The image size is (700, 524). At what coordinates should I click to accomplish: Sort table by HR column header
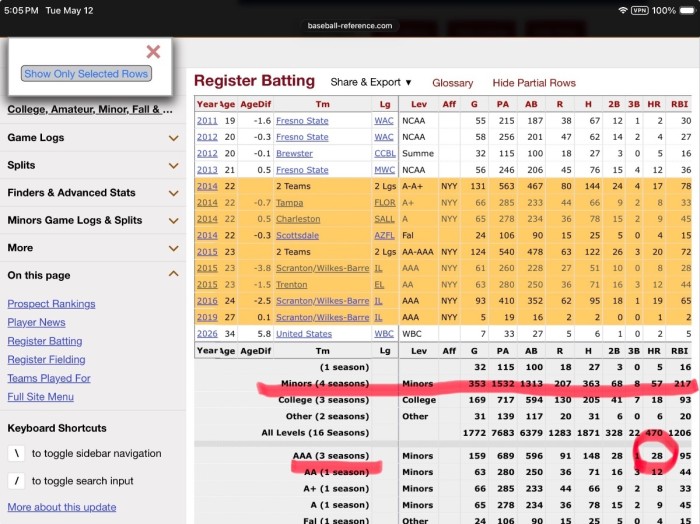point(654,104)
